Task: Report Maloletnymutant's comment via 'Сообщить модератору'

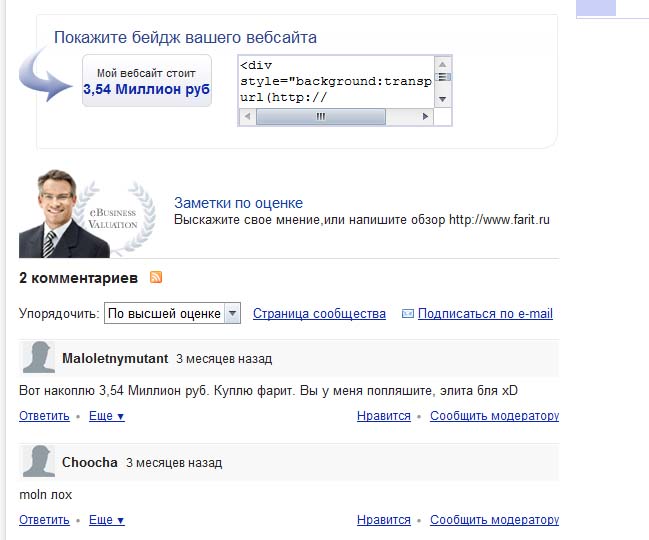Action: tap(495, 416)
